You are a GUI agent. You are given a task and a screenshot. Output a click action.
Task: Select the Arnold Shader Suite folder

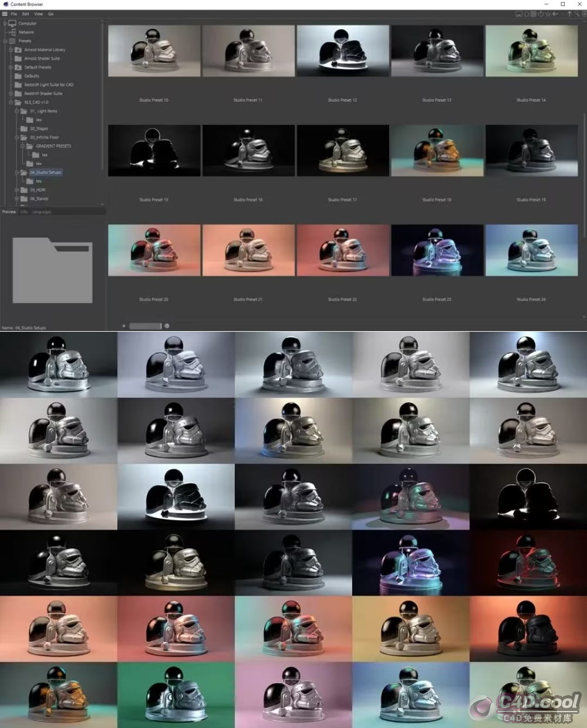[x=42, y=59]
